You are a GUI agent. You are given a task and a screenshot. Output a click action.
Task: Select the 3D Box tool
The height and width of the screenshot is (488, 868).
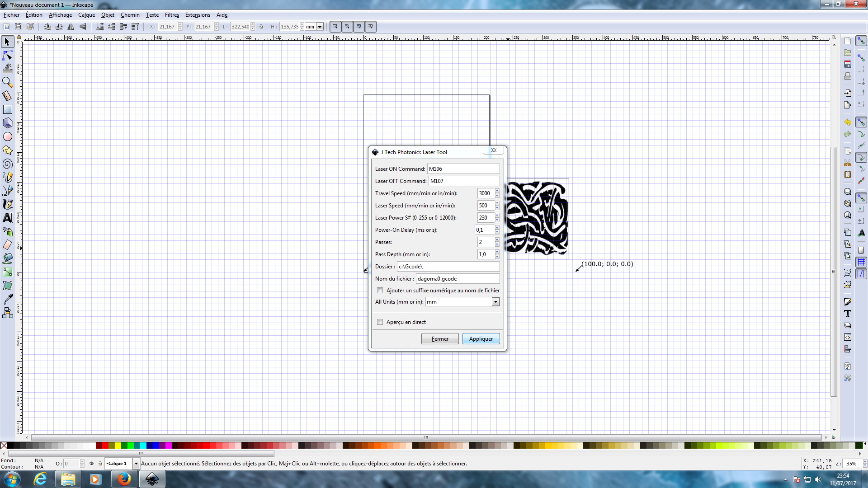pyautogui.click(x=7, y=123)
